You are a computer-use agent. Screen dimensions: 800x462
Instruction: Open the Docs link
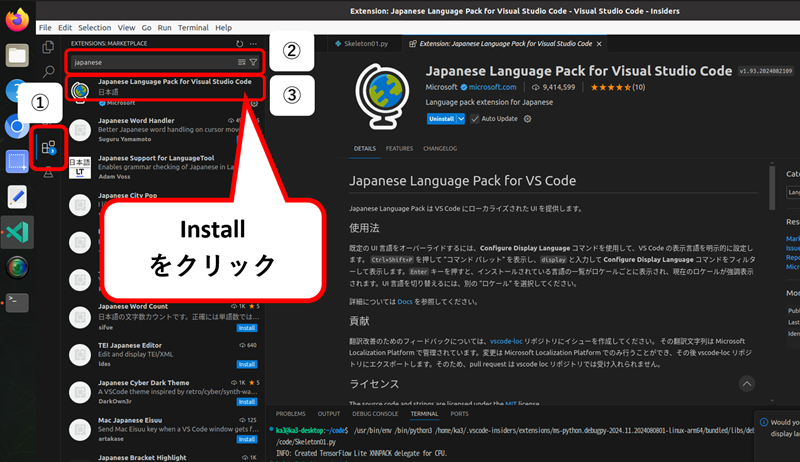pos(405,302)
